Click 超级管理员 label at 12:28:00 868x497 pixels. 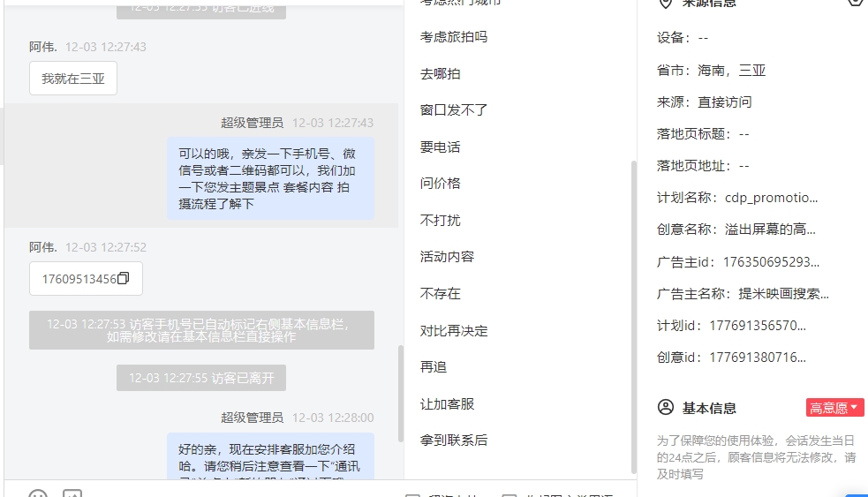[x=252, y=418]
